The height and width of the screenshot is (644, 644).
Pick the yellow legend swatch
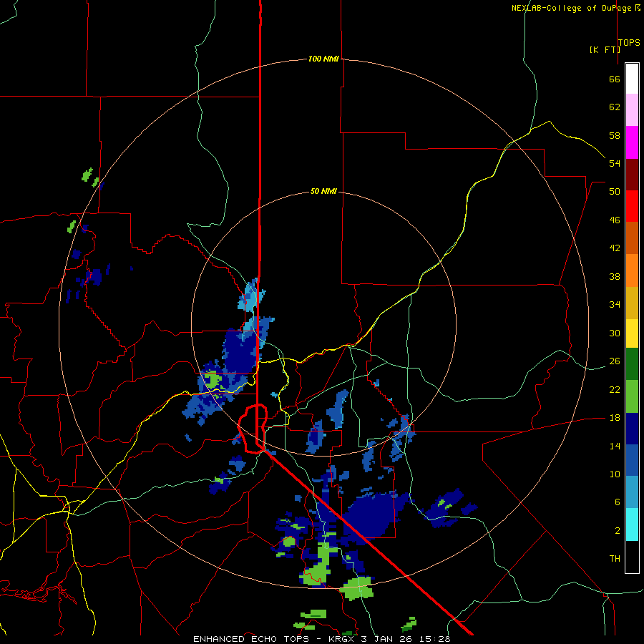[x=632, y=333]
